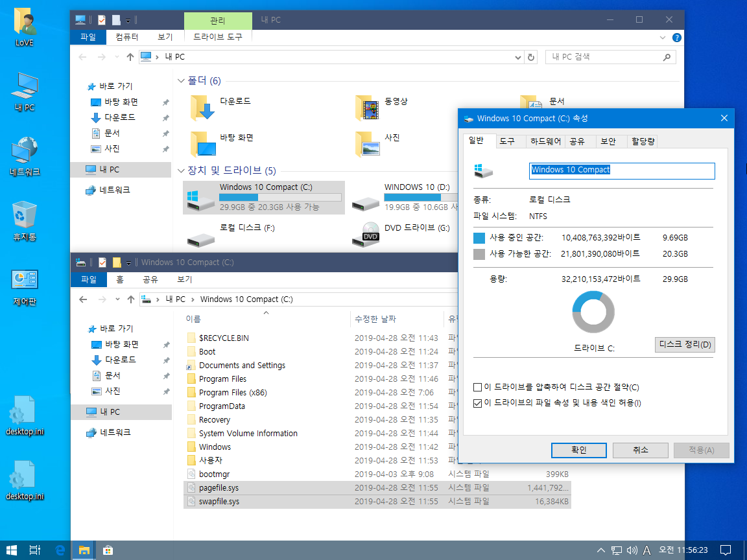Select the 동영상 folder in 내 PC window
The image size is (747, 560).
[x=382, y=108]
